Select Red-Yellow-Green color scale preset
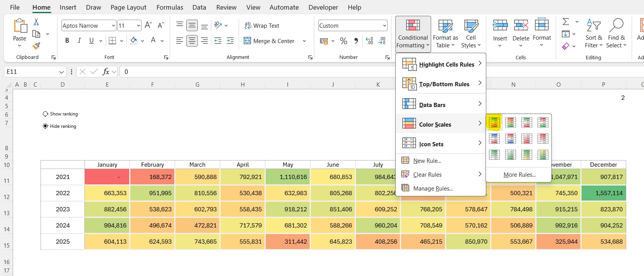The image size is (644, 276). pyautogui.click(x=510, y=122)
